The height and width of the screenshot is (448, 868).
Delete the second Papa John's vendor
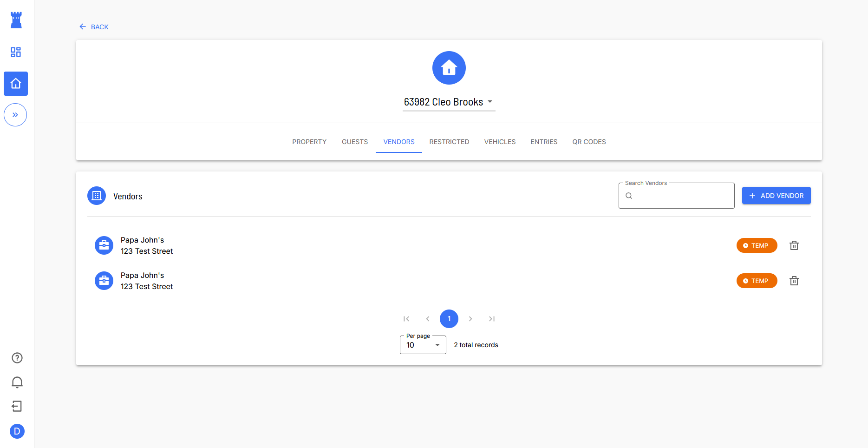[794, 281]
